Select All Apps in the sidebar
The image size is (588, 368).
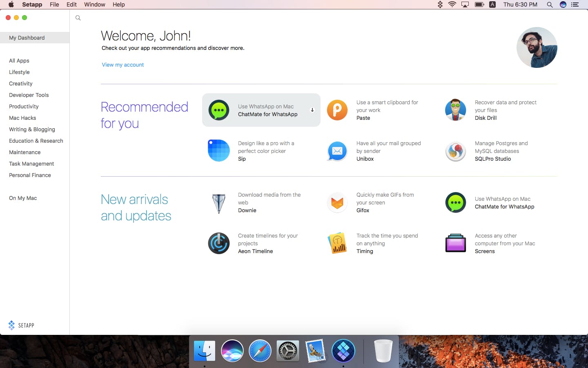tap(19, 61)
